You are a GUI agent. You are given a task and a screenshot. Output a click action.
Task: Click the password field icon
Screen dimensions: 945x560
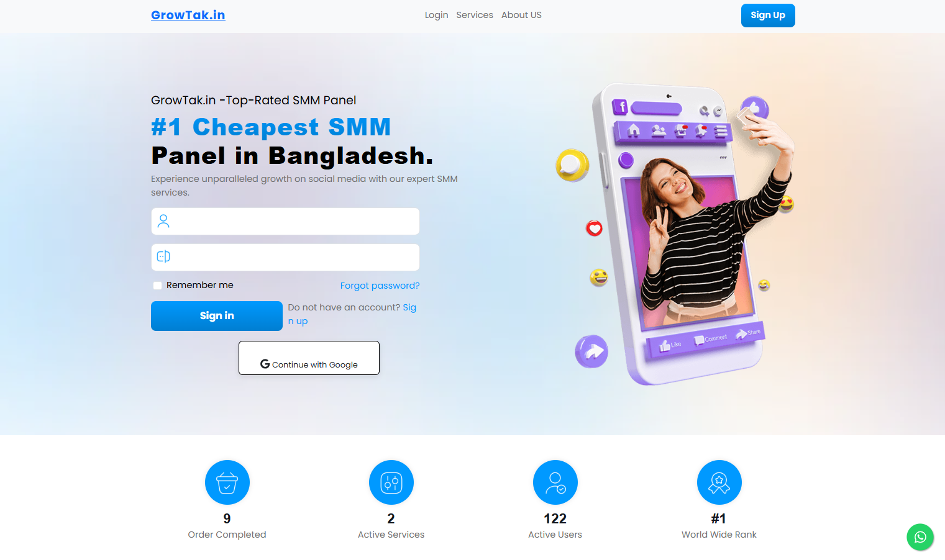coord(163,256)
